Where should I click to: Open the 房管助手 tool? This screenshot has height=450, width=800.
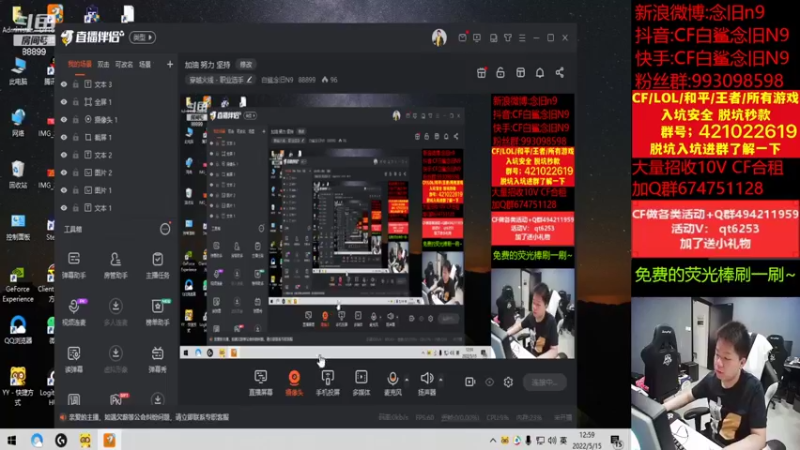(x=116, y=265)
